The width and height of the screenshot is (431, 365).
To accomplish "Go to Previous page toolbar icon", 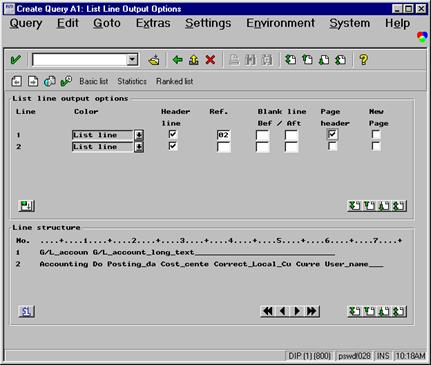I will pyautogui.click(x=307, y=60).
